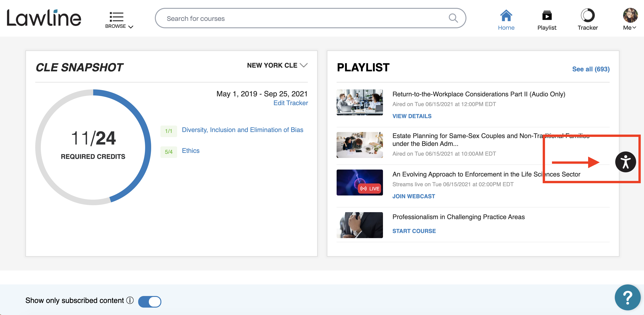Click info icon beside subscribed content
644x315 pixels.
(130, 300)
